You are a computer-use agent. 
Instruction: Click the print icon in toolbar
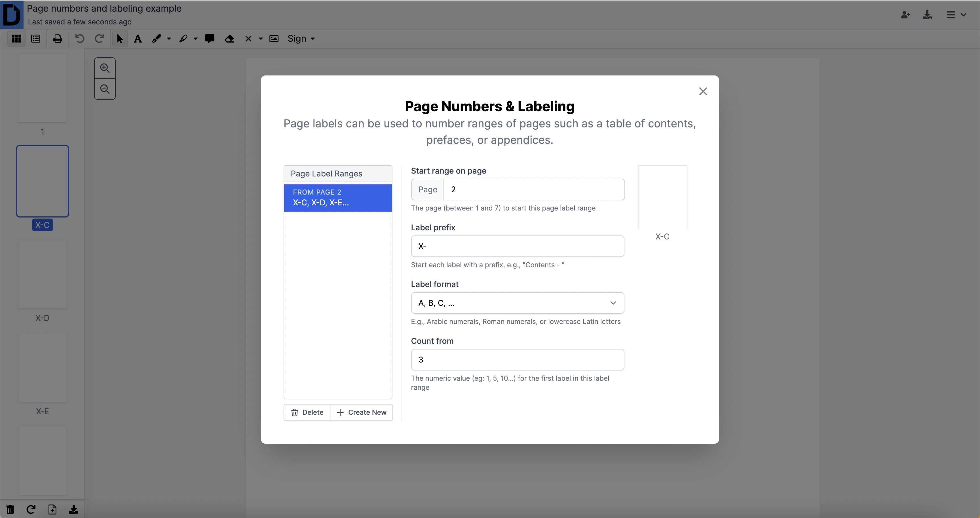(x=58, y=39)
